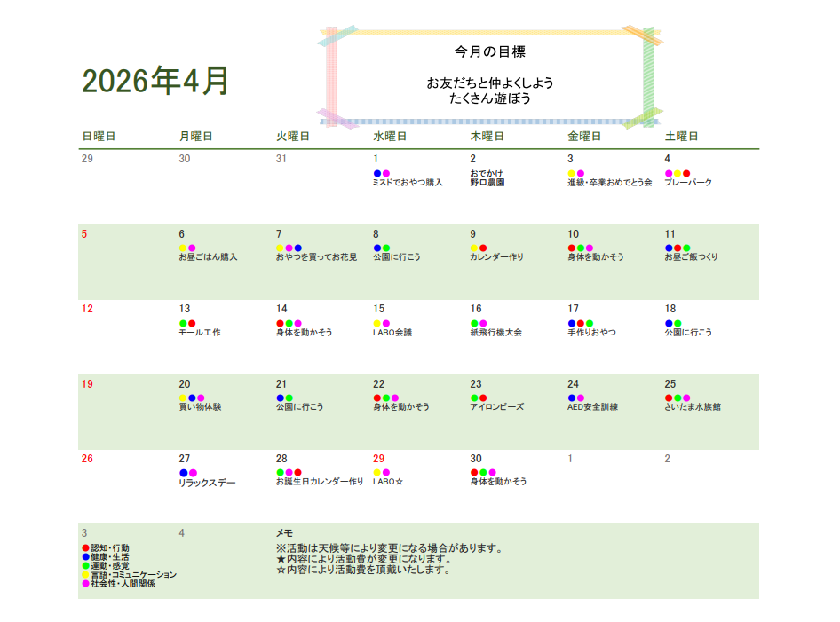Click the magenta 社会性・人間関係 legend dot
Image resolution: width=840 pixels, height=622 pixels.
pyautogui.click(x=85, y=584)
